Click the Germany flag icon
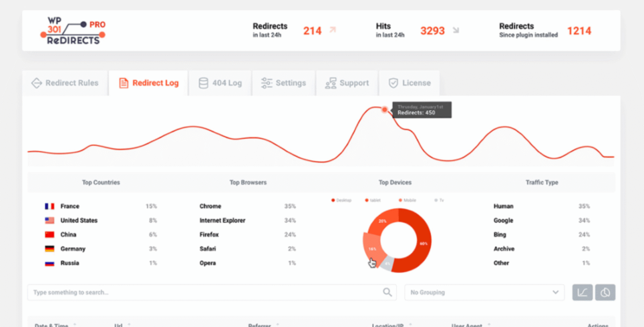 tap(49, 249)
